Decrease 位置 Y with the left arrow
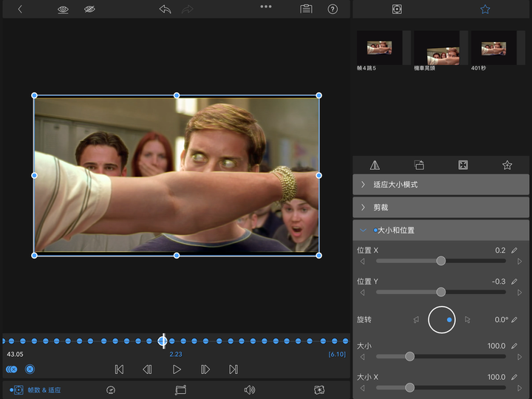532x399 pixels. click(x=362, y=293)
